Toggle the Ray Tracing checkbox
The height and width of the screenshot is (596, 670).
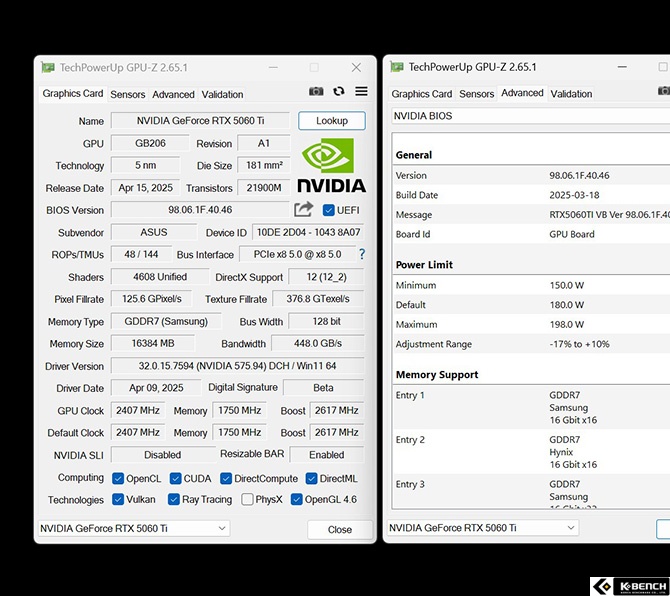173,499
